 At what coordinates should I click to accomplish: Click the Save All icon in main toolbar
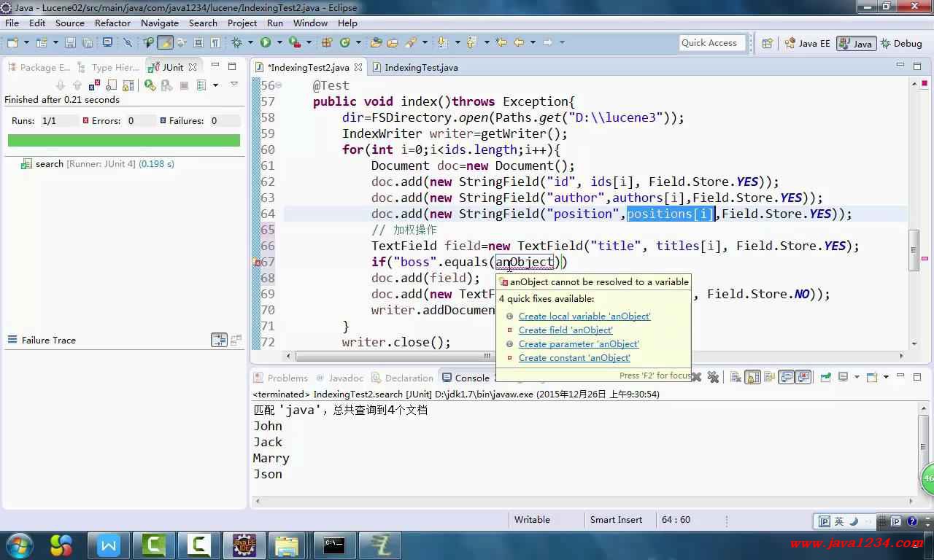click(x=87, y=42)
